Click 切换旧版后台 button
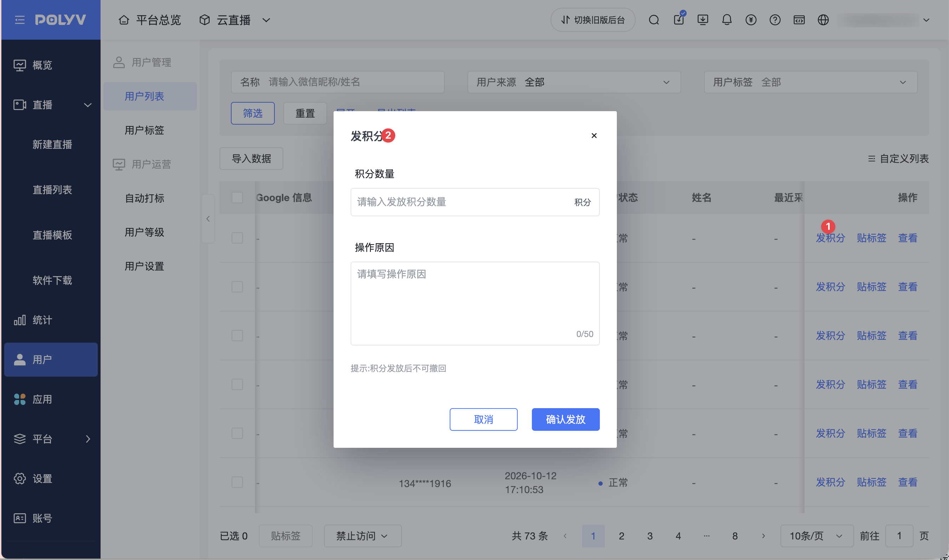Screen dimensions: 949x560 pos(593,19)
